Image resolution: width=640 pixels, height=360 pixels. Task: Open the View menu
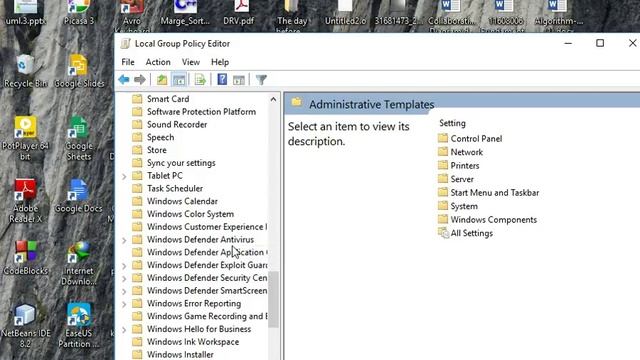(191, 62)
